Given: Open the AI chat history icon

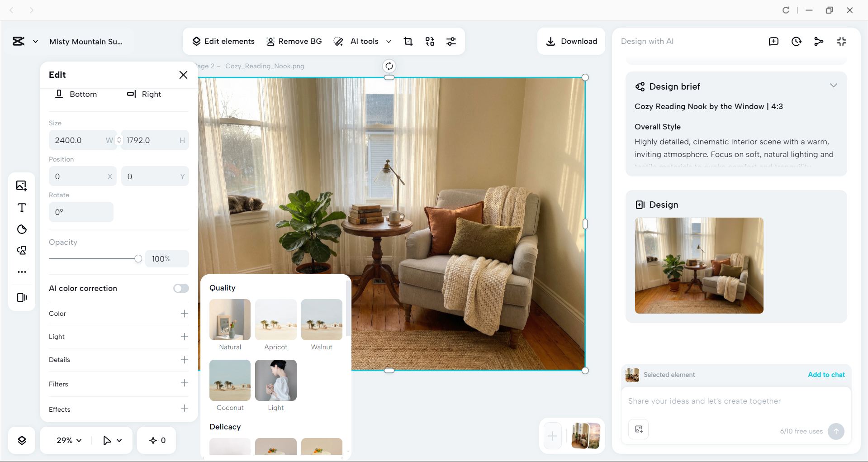Looking at the screenshot, I should pos(796,42).
